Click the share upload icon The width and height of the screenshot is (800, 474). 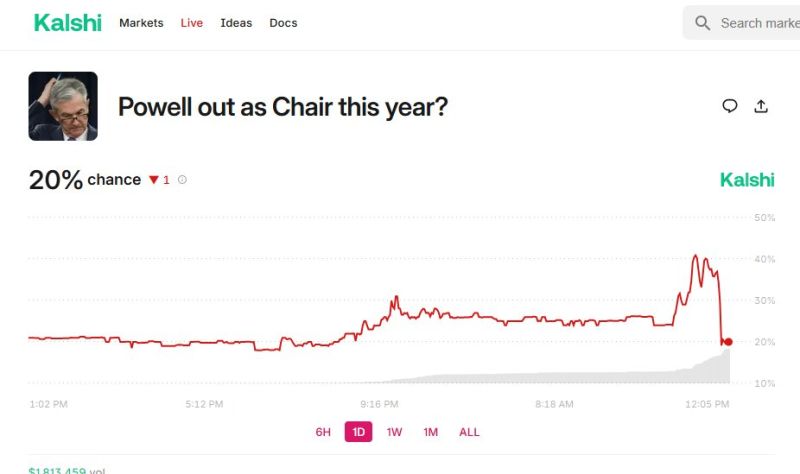point(761,106)
